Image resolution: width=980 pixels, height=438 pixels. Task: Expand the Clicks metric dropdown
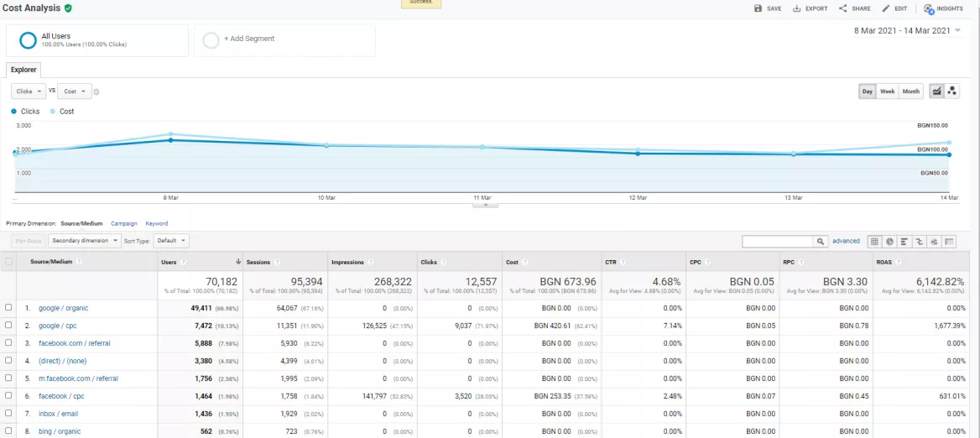tap(29, 91)
